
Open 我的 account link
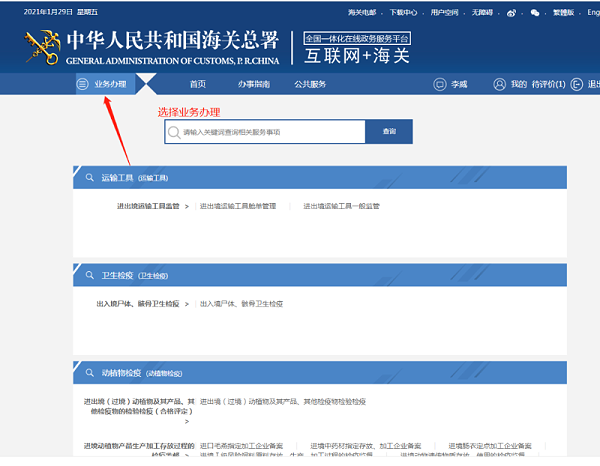pyautogui.click(x=519, y=84)
